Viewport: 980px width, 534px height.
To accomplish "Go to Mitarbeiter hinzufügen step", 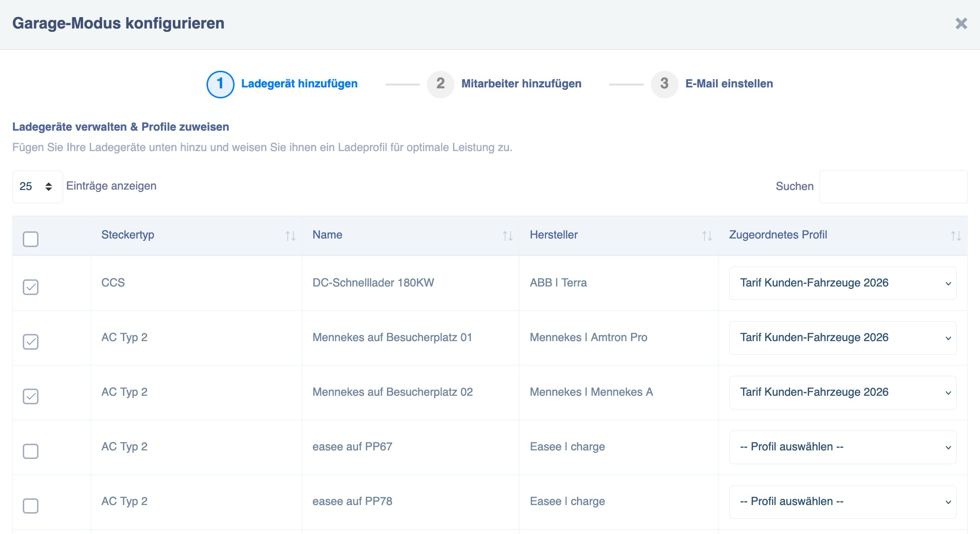I will (521, 84).
